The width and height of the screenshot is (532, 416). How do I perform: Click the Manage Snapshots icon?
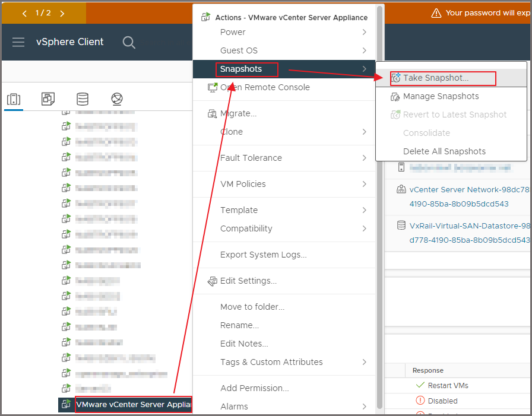pos(395,97)
